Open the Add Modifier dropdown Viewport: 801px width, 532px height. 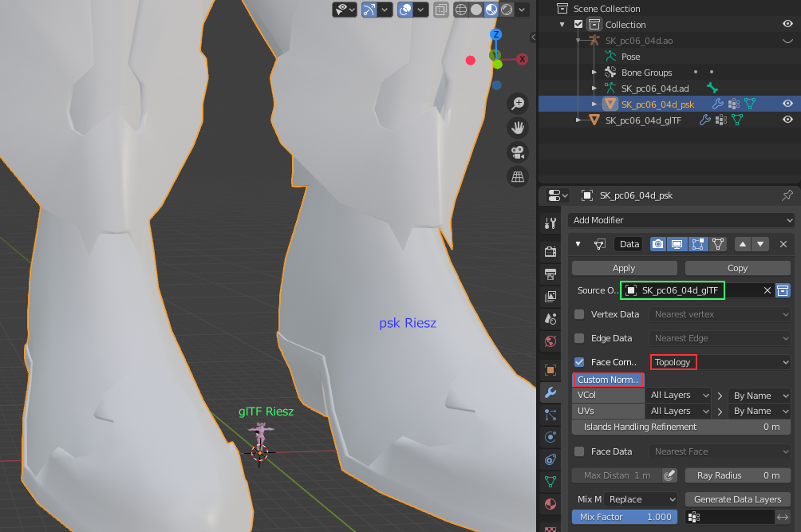tap(681, 220)
